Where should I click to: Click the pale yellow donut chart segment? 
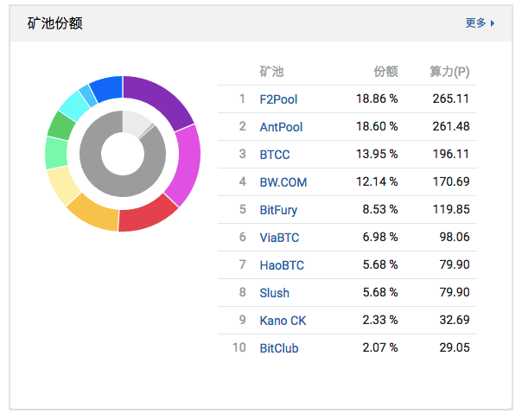pyautogui.click(x=62, y=184)
